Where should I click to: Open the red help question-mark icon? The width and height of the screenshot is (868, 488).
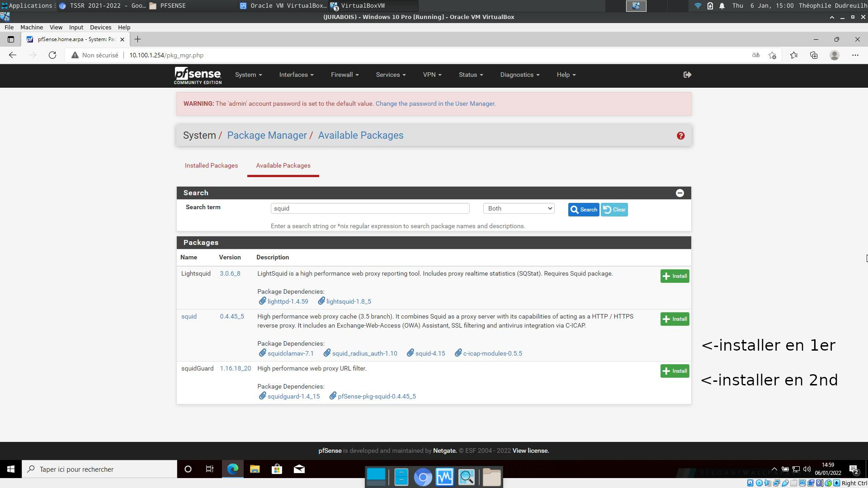680,136
